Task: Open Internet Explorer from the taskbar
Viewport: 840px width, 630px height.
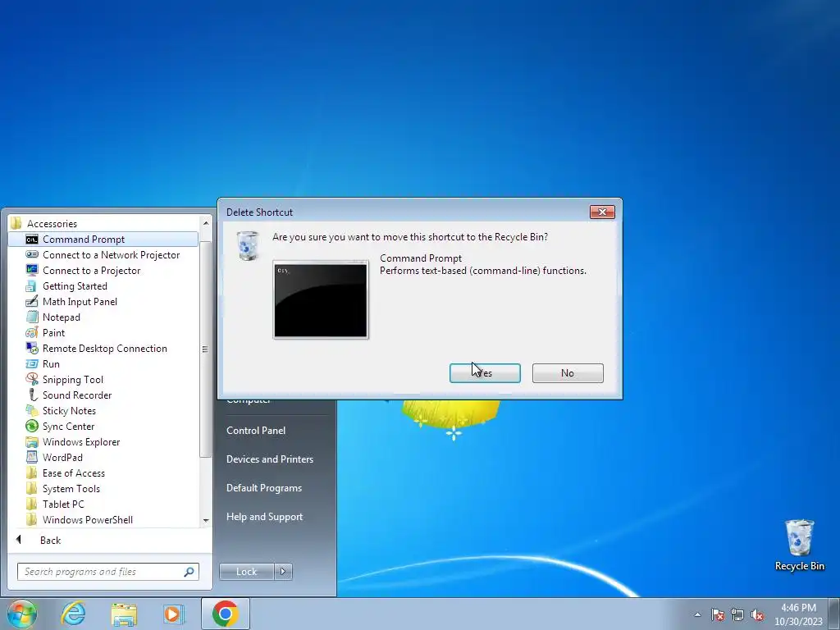Action: pos(73,614)
